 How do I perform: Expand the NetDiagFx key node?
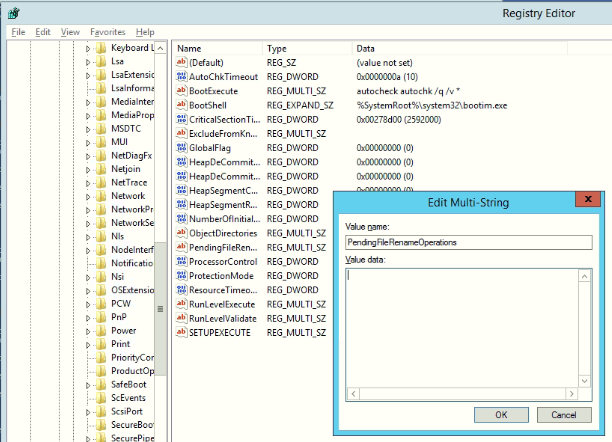click(x=88, y=156)
